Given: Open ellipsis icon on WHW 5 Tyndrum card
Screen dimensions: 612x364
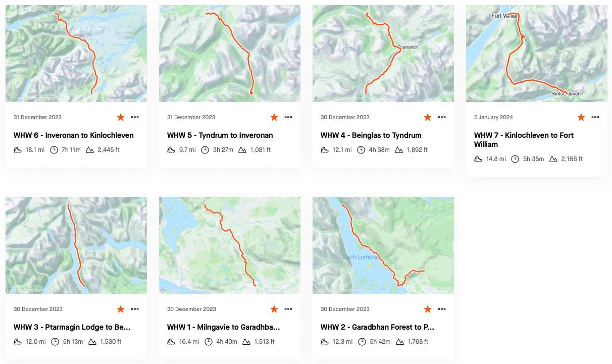Looking at the screenshot, I should [288, 117].
